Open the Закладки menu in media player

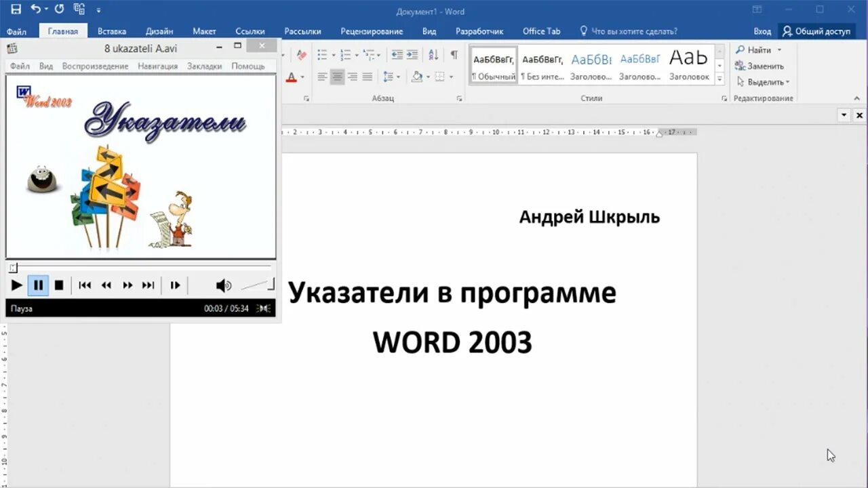click(204, 66)
